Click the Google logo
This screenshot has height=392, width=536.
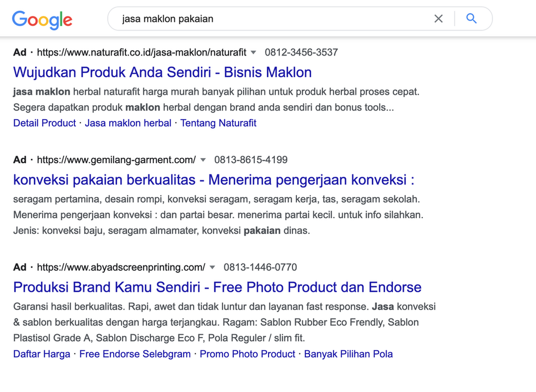click(x=42, y=20)
